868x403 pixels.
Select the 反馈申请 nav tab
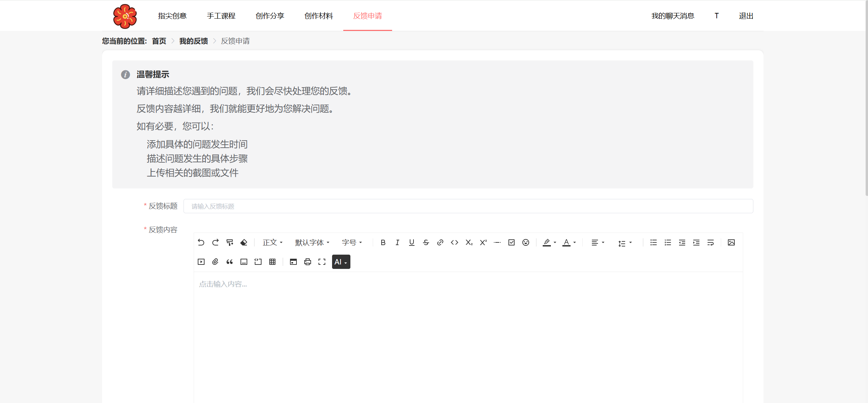coord(368,16)
